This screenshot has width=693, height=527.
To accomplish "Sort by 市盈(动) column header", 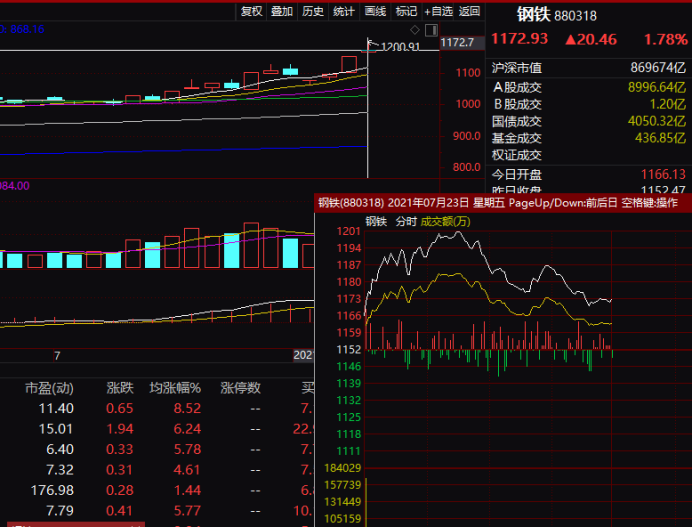I will coord(49,388).
